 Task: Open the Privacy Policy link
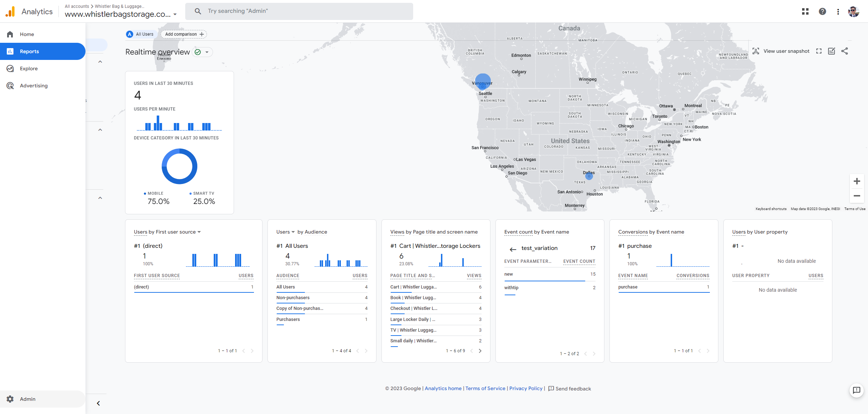526,389
